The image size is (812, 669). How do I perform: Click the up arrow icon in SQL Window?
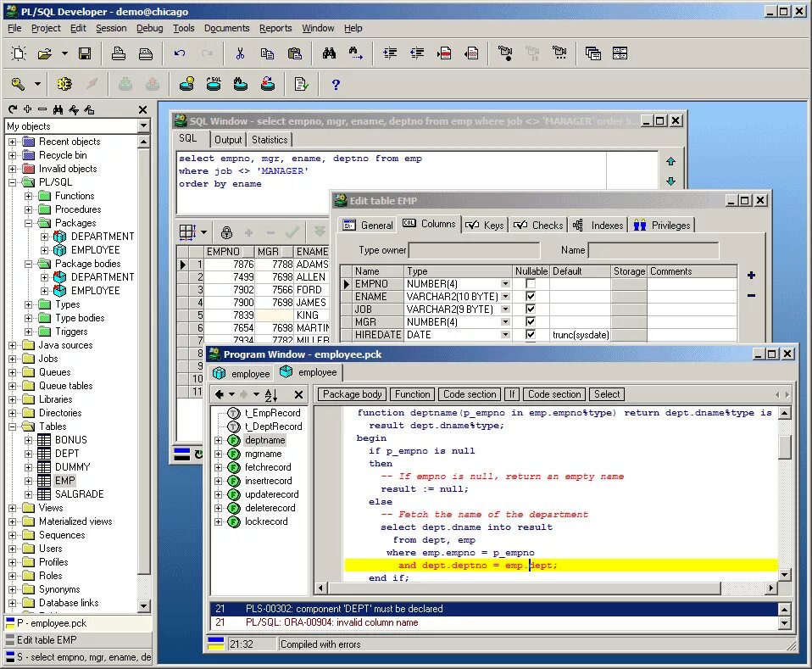[670, 161]
